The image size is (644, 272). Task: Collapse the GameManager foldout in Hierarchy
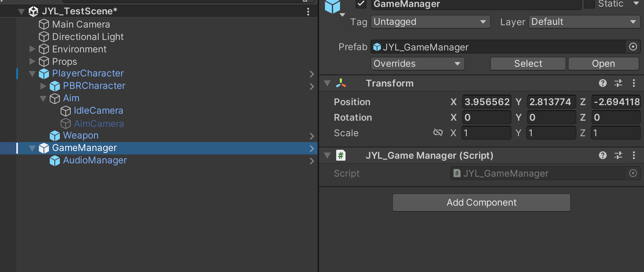coord(32,148)
